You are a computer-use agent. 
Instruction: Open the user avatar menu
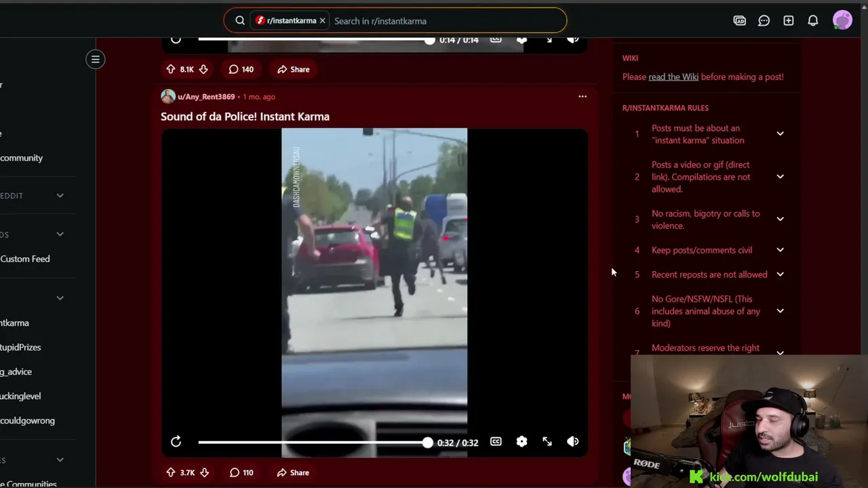coord(842,20)
